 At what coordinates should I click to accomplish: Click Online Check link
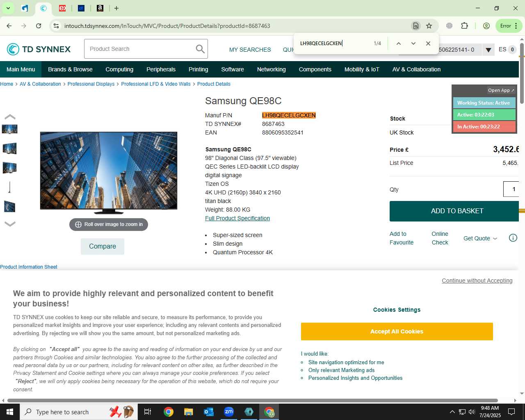point(440,238)
